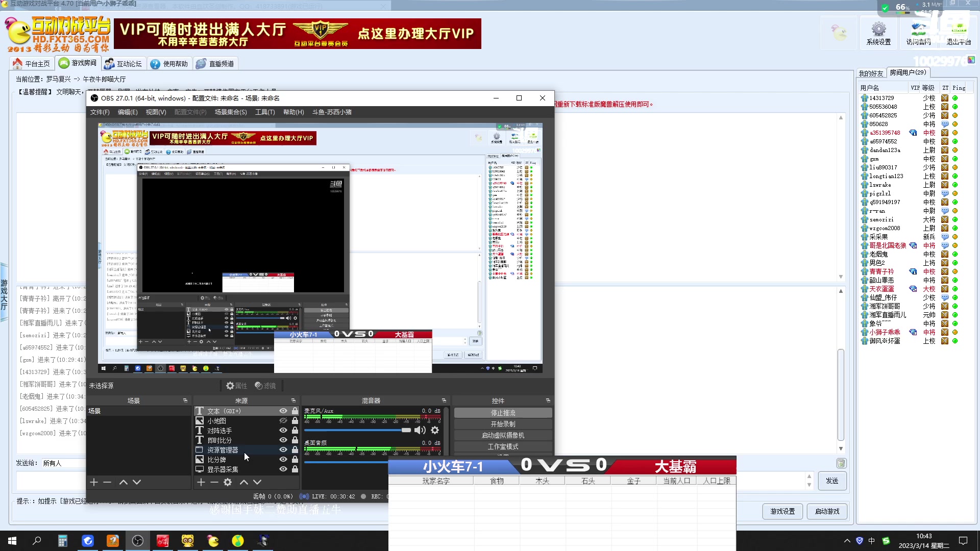Click the 发送 button in chat

(x=832, y=481)
